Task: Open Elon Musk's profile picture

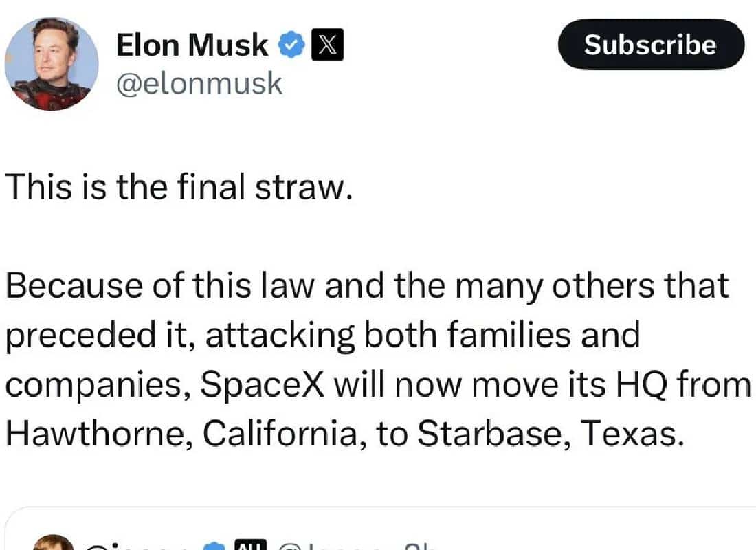Action: point(52,63)
